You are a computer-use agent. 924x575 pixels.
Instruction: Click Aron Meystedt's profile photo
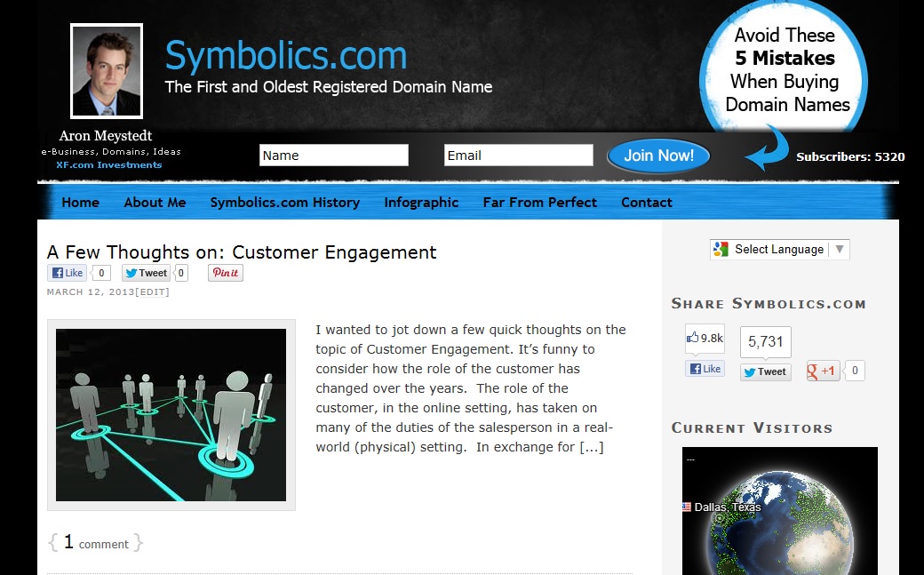106,72
